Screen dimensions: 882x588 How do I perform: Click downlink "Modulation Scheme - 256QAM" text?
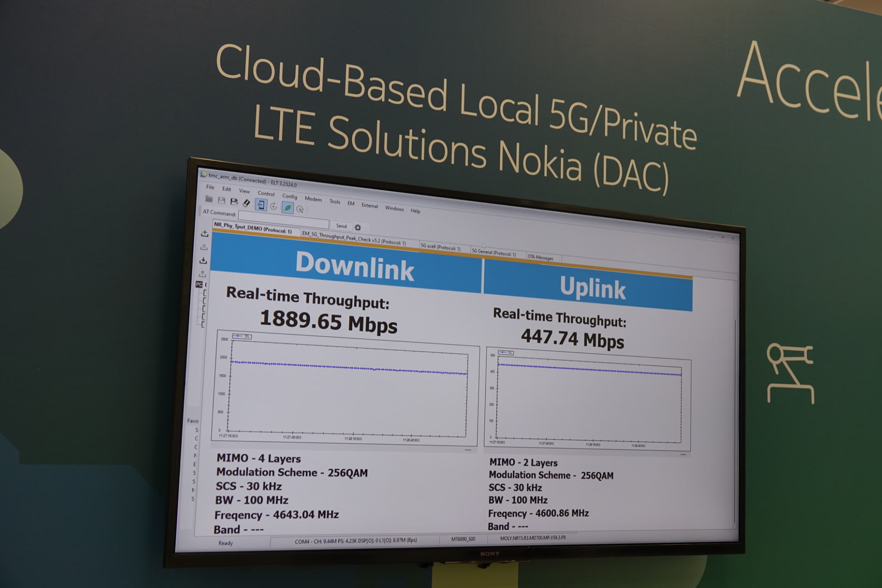(x=292, y=472)
